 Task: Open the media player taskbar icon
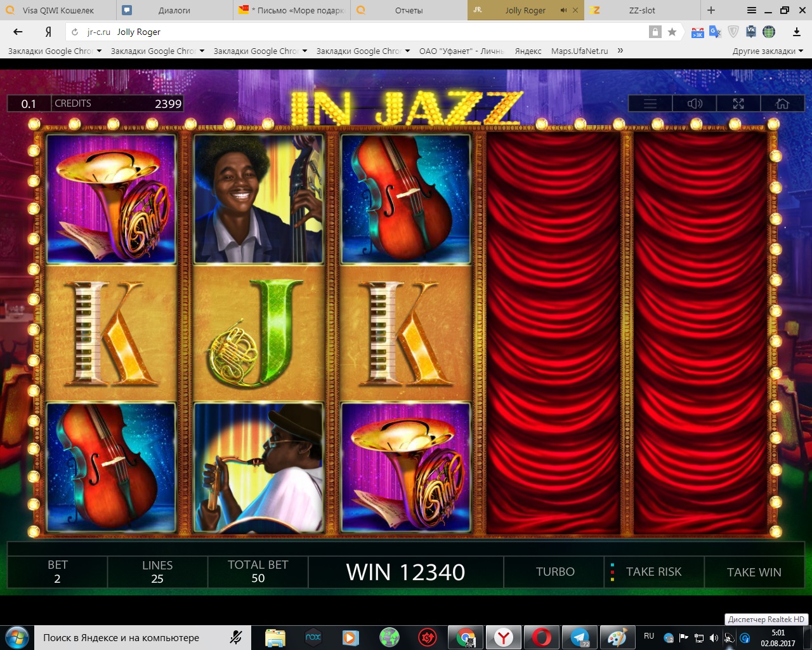[351, 637]
